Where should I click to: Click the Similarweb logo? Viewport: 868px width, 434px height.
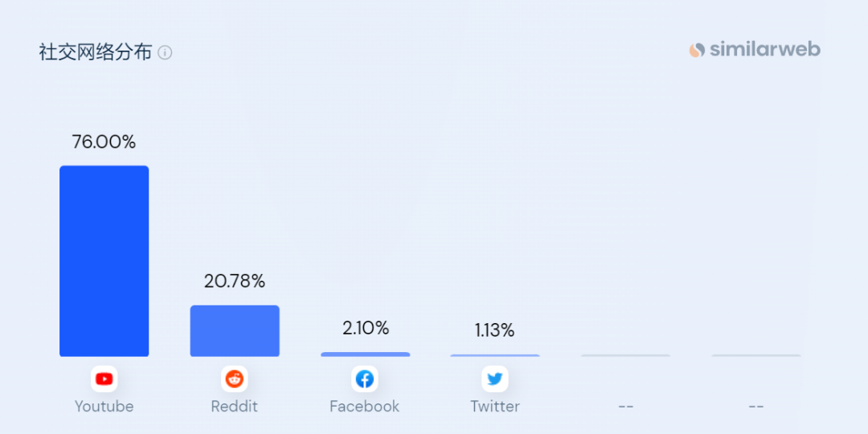pos(755,50)
